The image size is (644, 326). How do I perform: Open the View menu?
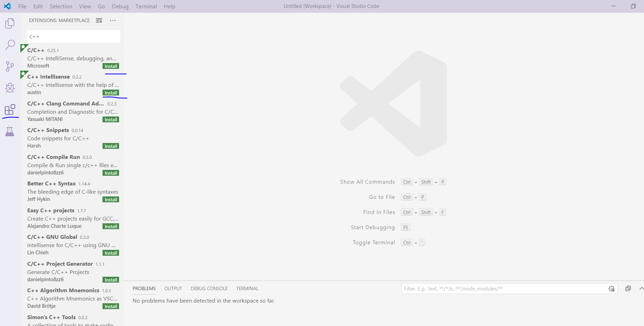tap(85, 6)
